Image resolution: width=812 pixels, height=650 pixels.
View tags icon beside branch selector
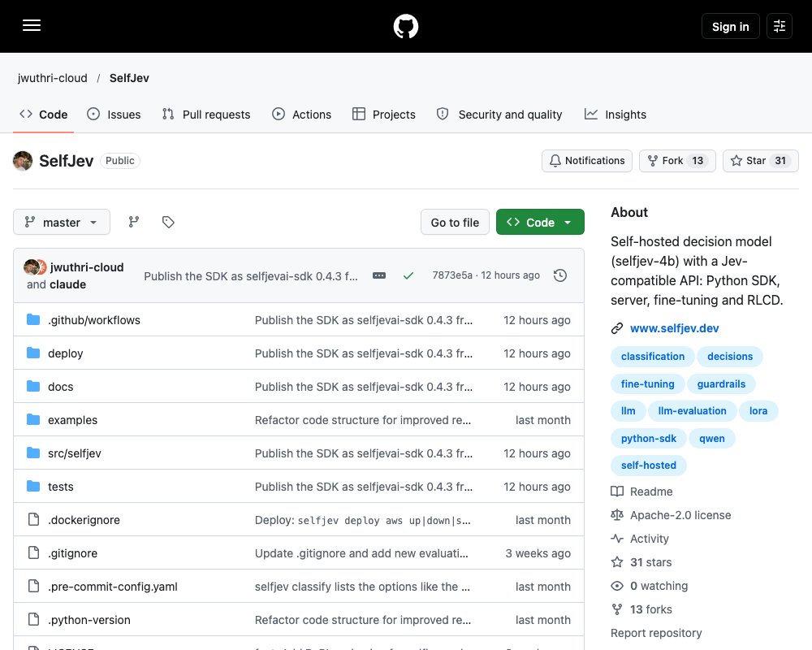(x=168, y=223)
